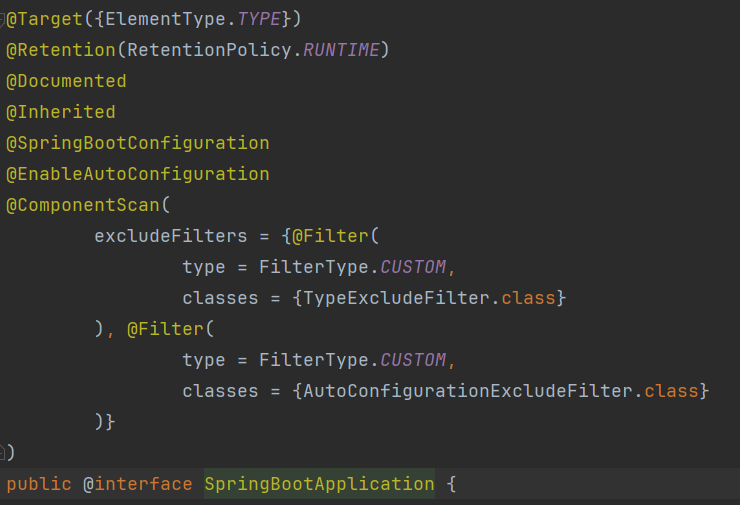
Task: Click the highlighted SpringBootApplication name
Action: tap(319, 484)
